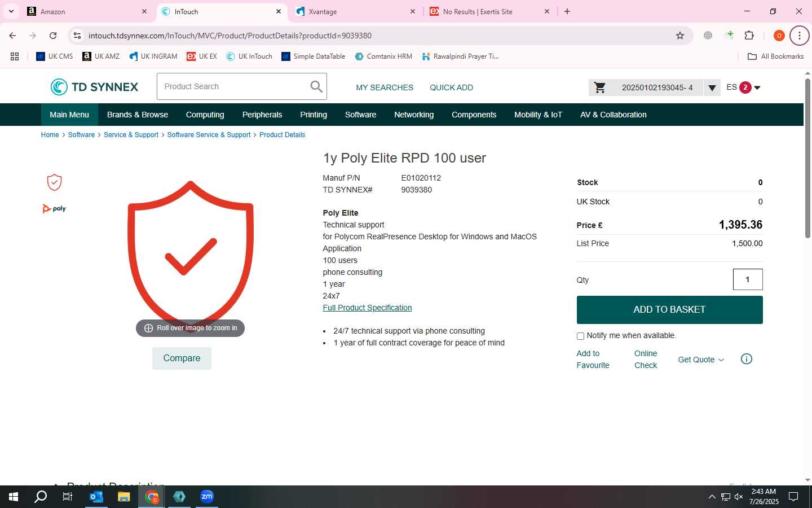Open Task View in taskbar
Screen dimensions: 812x508
coord(68,497)
